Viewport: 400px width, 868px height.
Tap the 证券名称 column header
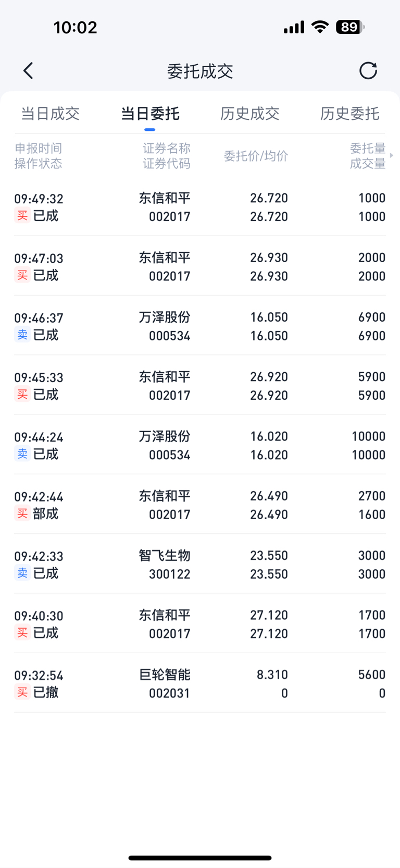tap(167, 149)
